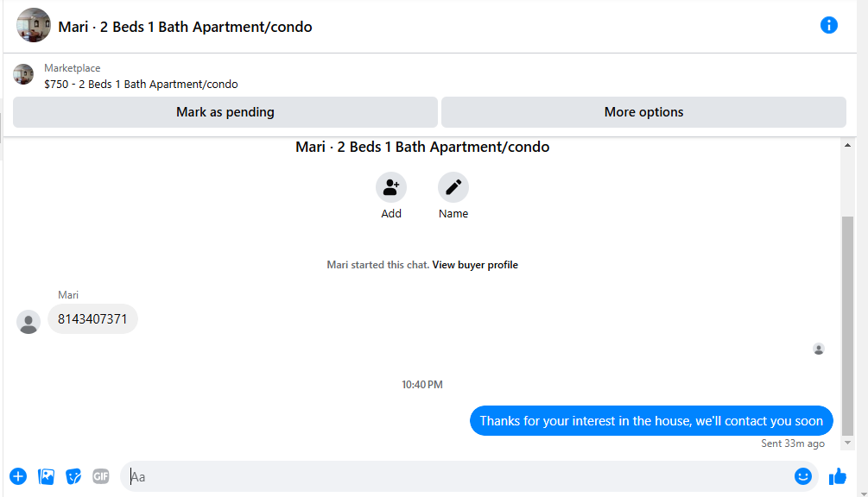This screenshot has width=868, height=497.
Task: Open more actions plus icon
Action: coord(18,476)
